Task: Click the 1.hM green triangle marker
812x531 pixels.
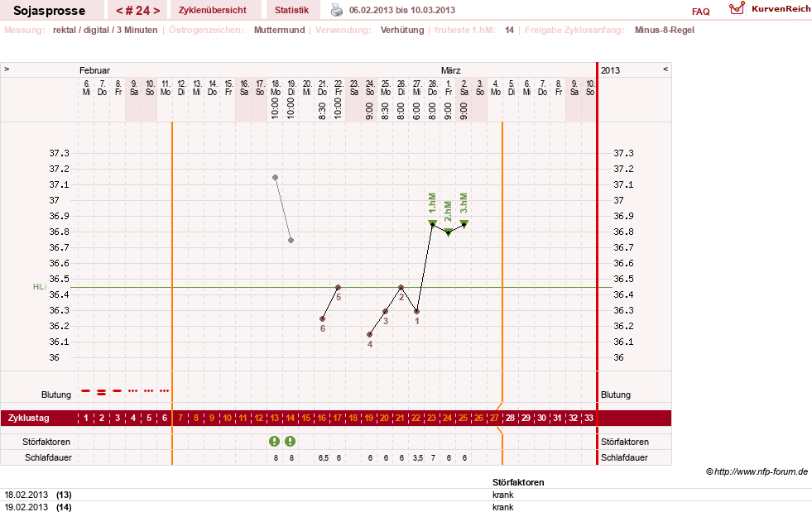Action: [x=432, y=223]
